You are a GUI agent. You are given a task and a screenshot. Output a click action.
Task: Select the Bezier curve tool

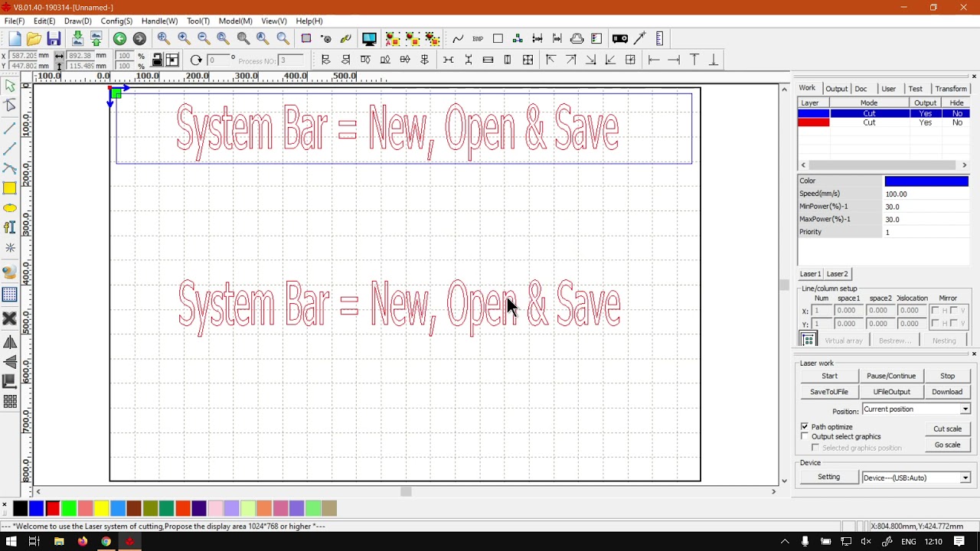[10, 168]
